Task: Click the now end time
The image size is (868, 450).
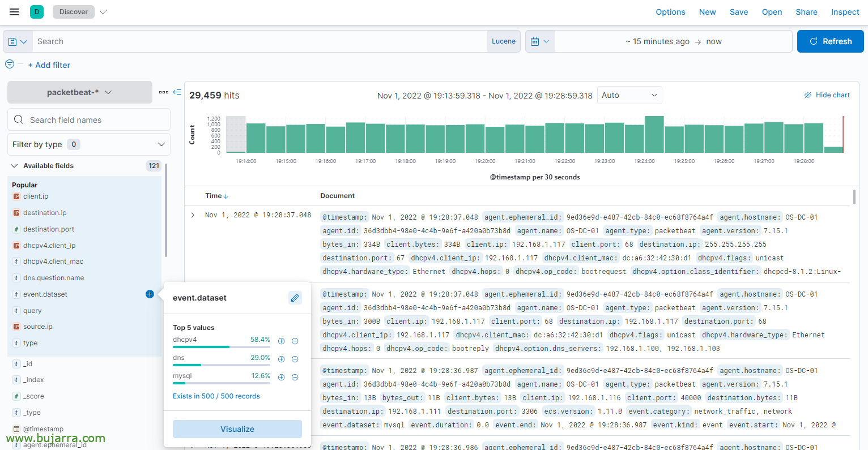Action: pyautogui.click(x=714, y=41)
